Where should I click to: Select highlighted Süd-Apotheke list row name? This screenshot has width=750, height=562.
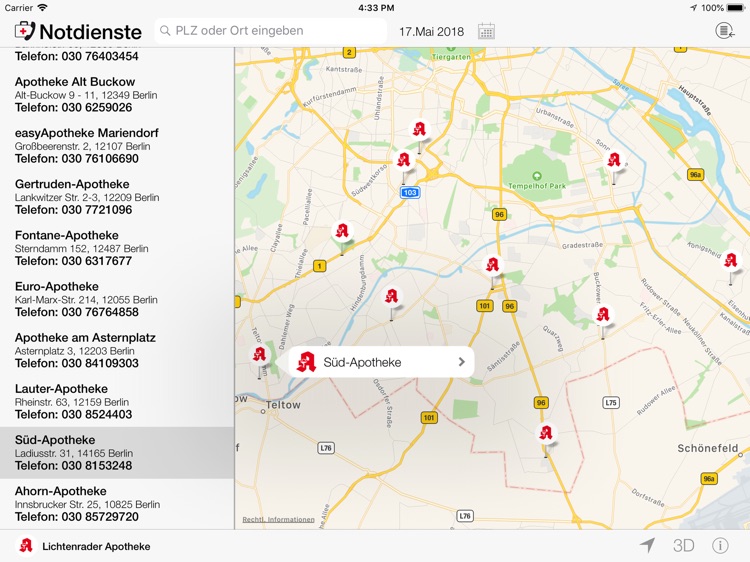[55, 440]
